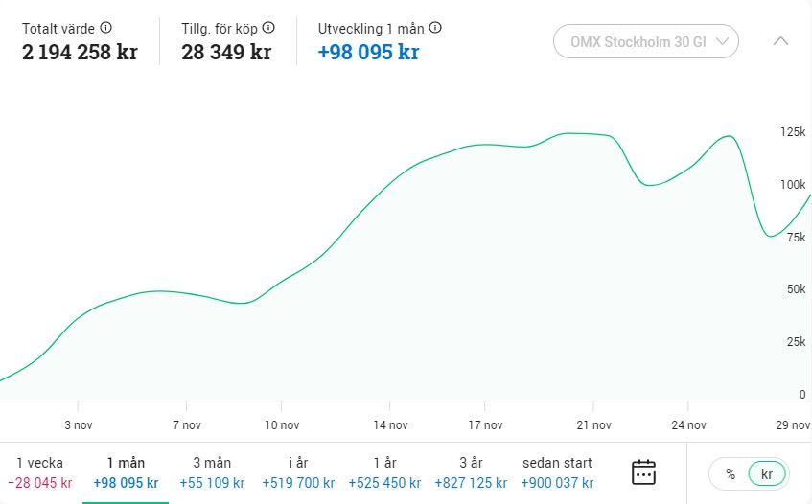Select the 3 mån period tab
Image resolution: width=812 pixels, height=504 pixels.
coord(212,472)
